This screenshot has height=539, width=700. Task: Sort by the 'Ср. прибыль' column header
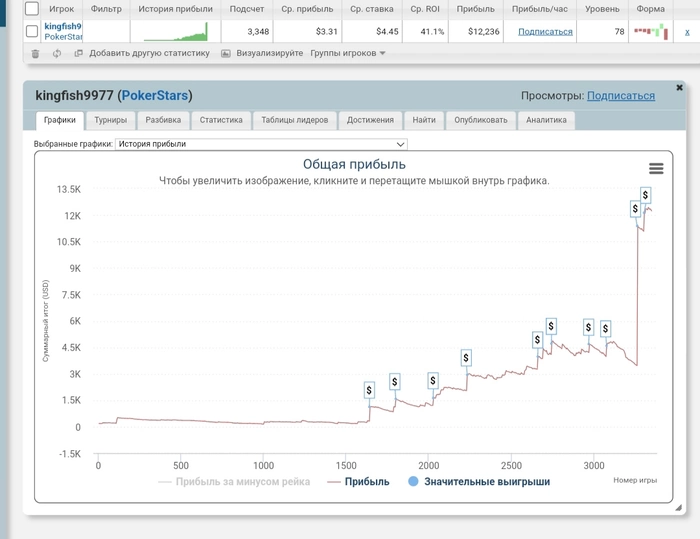coord(307,9)
